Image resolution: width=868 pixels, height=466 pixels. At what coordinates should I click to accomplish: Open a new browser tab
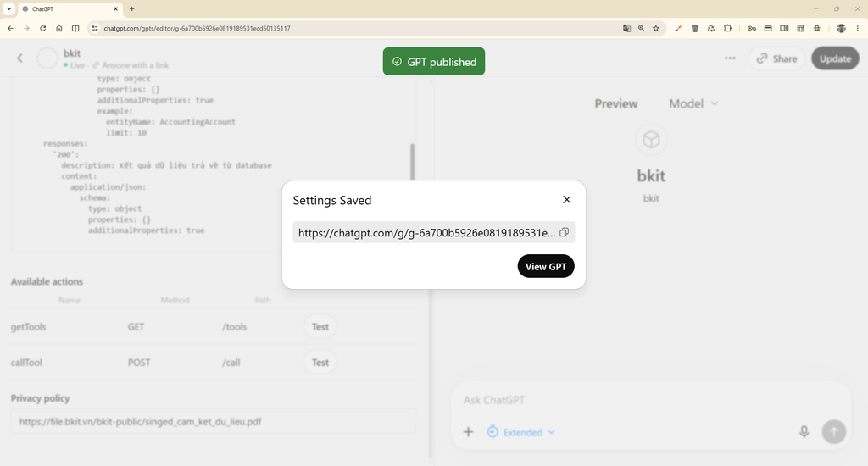[131, 8]
